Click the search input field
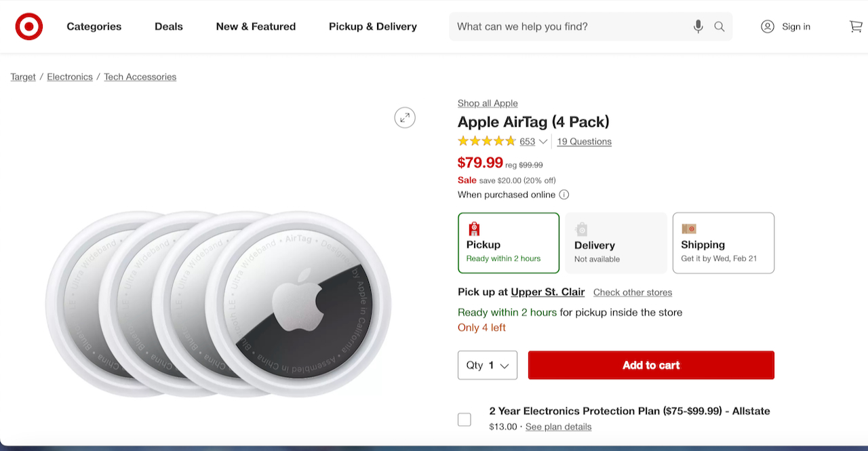868x451 pixels. (x=570, y=26)
